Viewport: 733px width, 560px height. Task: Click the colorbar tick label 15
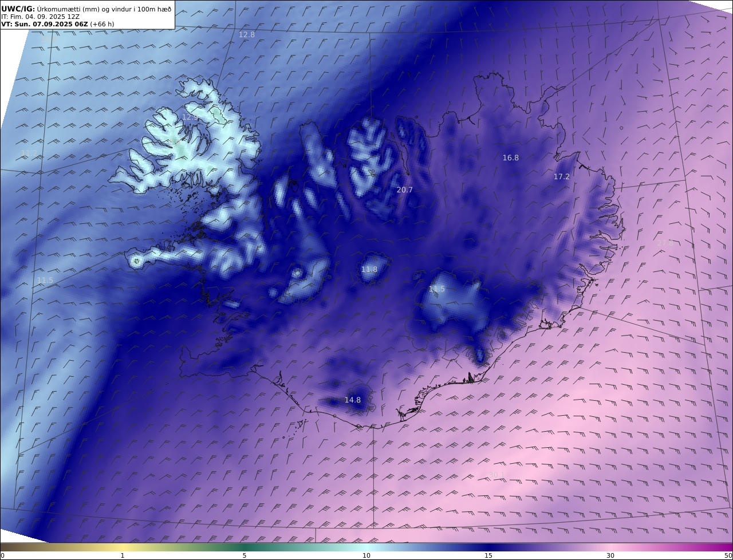click(488, 555)
